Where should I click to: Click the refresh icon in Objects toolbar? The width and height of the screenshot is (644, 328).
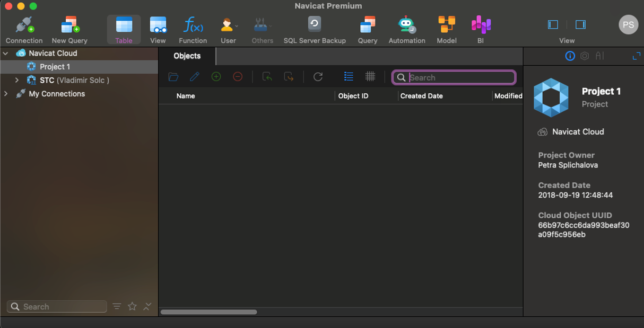click(318, 77)
